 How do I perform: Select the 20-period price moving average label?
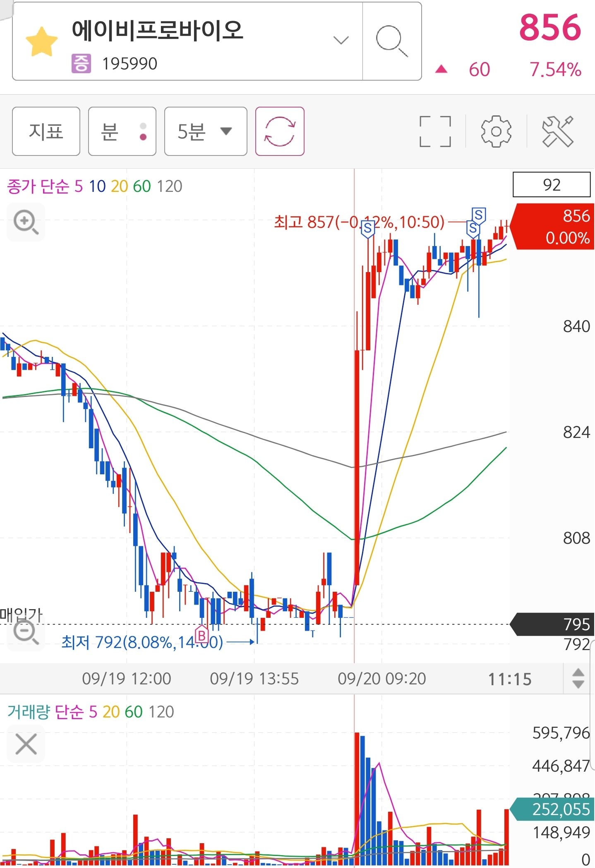(x=120, y=187)
